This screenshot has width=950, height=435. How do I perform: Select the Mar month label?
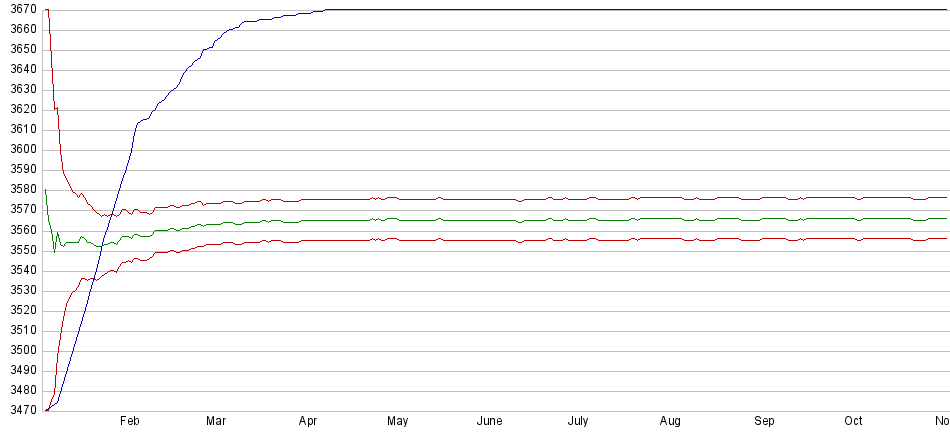coord(216,422)
